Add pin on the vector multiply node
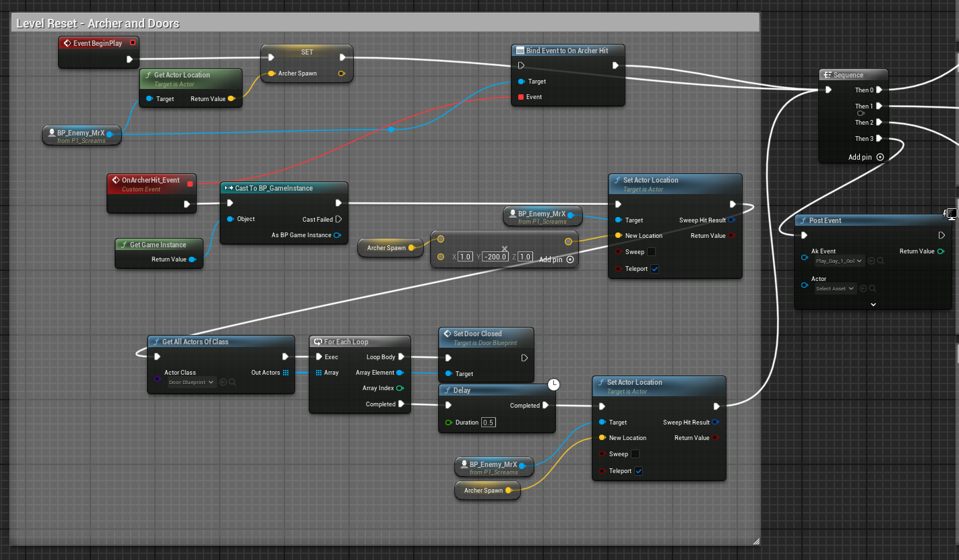Screen dimensions: 959x560 (x=569, y=259)
